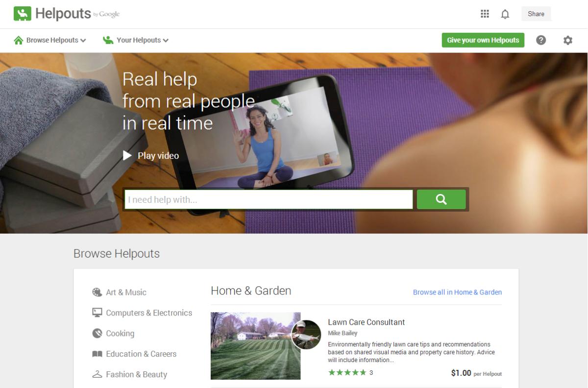This screenshot has width=588, height=388.
Task: Click the Share button
Action: click(x=536, y=14)
